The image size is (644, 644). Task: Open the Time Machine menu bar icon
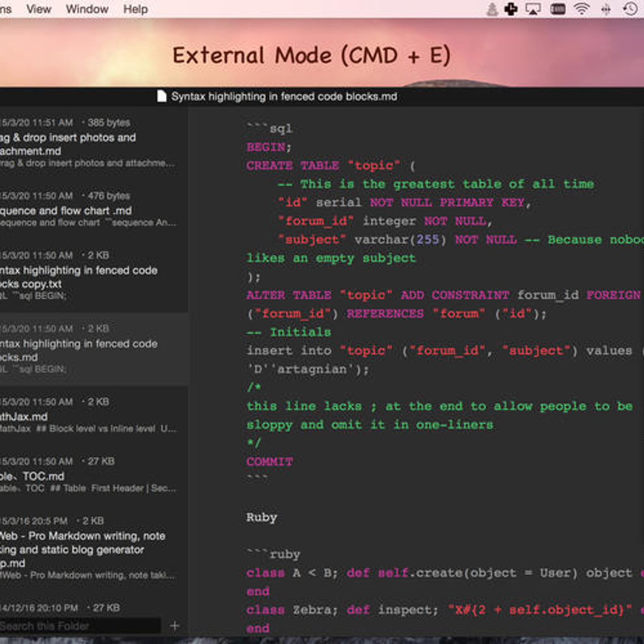(630, 9)
